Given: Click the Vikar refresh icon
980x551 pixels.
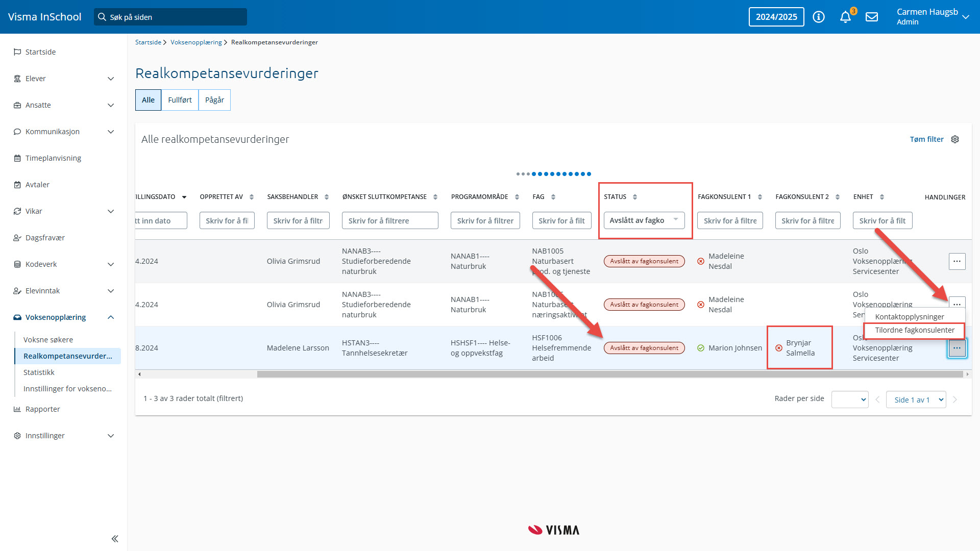Looking at the screenshot, I should tap(17, 211).
